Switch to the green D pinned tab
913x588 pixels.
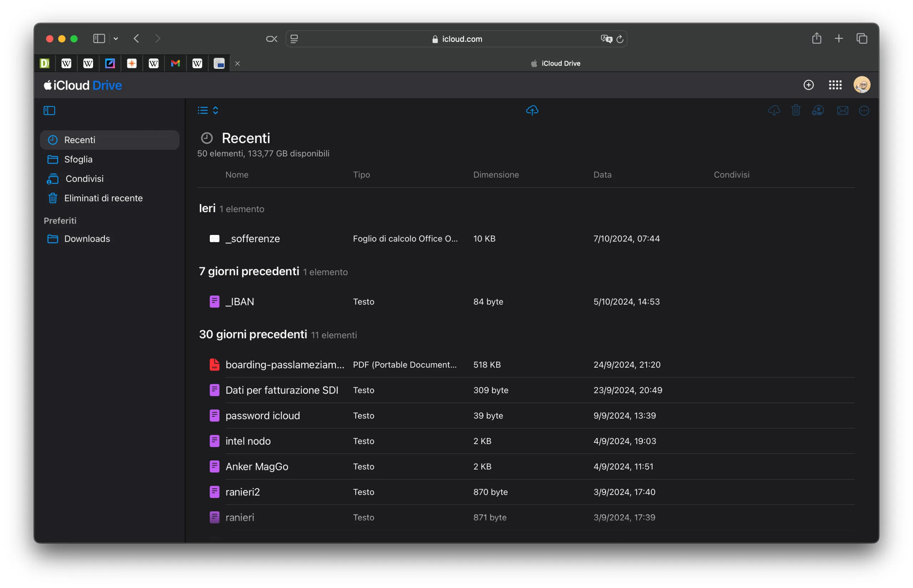(x=45, y=63)
